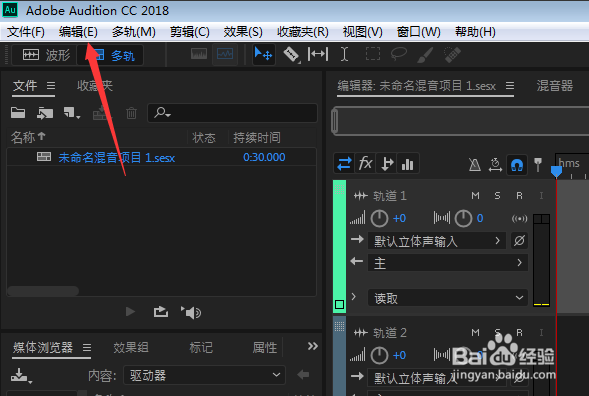The width and height of the screenshot is (589, 396).
Task: Show more panel tabs with the double arrow
Action: (x=313, y=346)
